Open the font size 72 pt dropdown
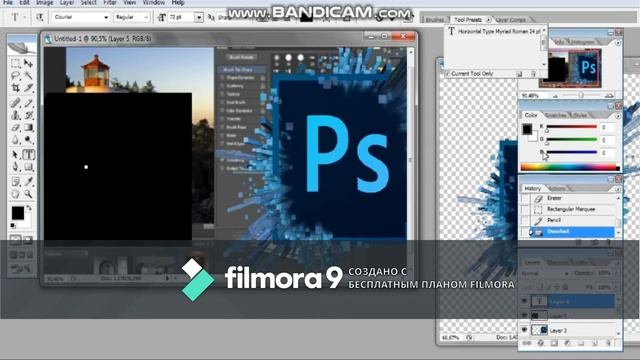This screenshot has width=640, height=360. [199, 17]
